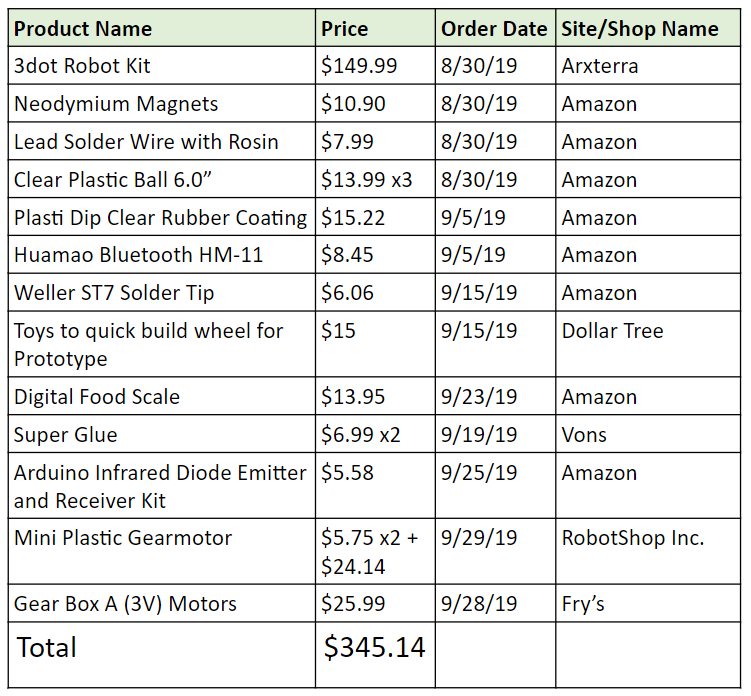Click the Lead Solder Wire with Rosin cell

point(162,141)
